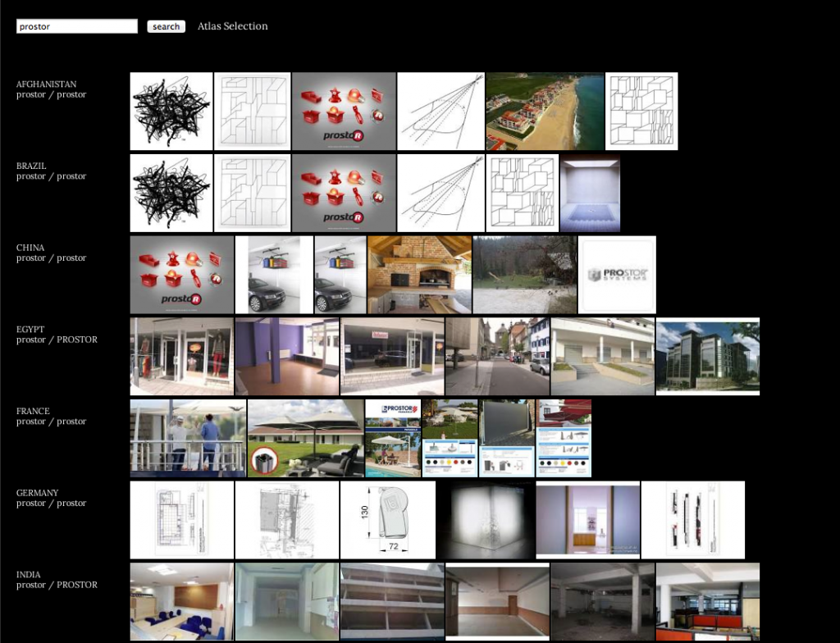The width and height of the screenshot is (840, 643).
Task: Open the 130 by 72 dimension drawing in Germany row
Action: [388, 520]
